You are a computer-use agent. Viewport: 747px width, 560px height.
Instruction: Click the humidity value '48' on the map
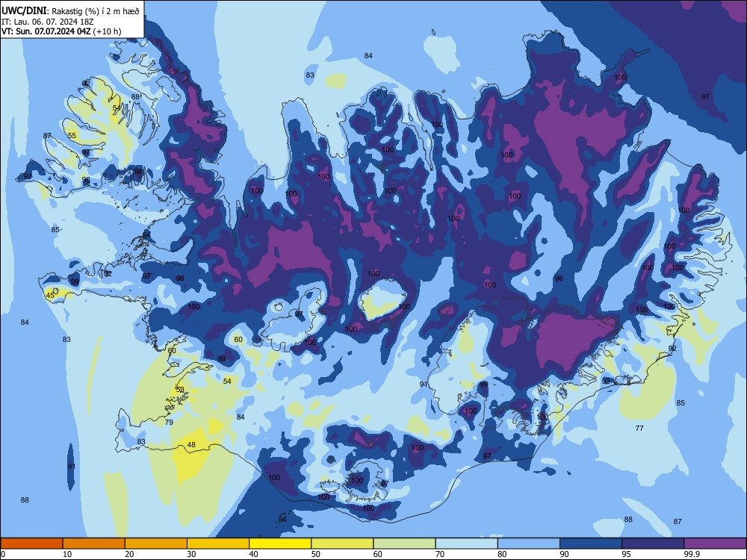point(191,445)
